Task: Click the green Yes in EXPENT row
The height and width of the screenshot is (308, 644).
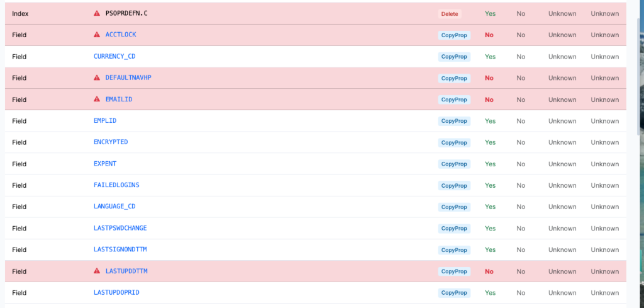Action: [490, 164]
